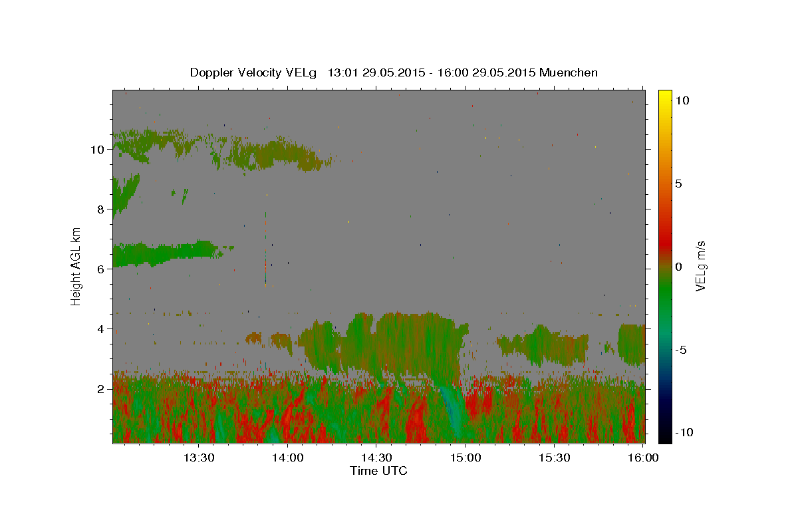Click the '14:00' time axis label
The image size is (798, 532).
tap(288, 458)
